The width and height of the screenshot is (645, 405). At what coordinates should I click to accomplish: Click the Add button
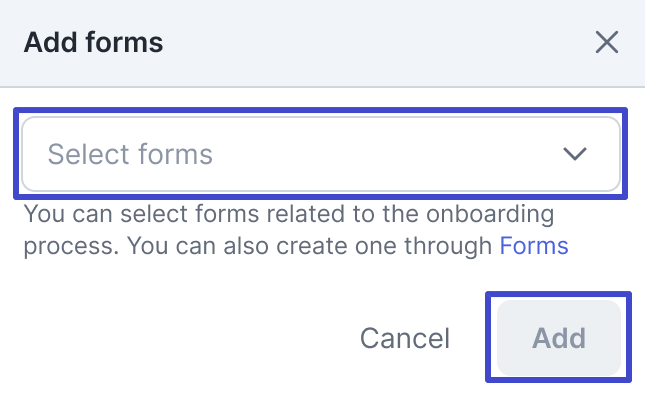click(x=559, y=338)
